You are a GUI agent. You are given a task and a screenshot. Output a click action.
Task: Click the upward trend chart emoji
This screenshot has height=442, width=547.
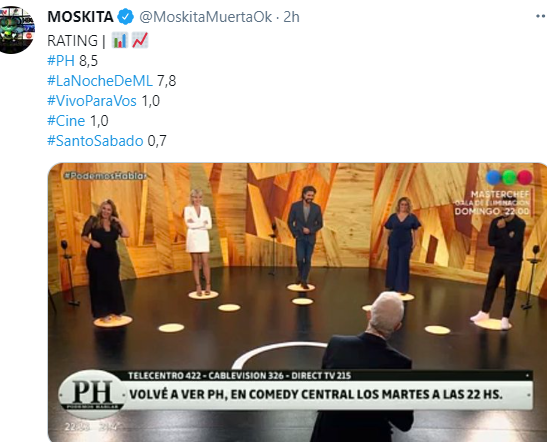click(x=140, y=40)
